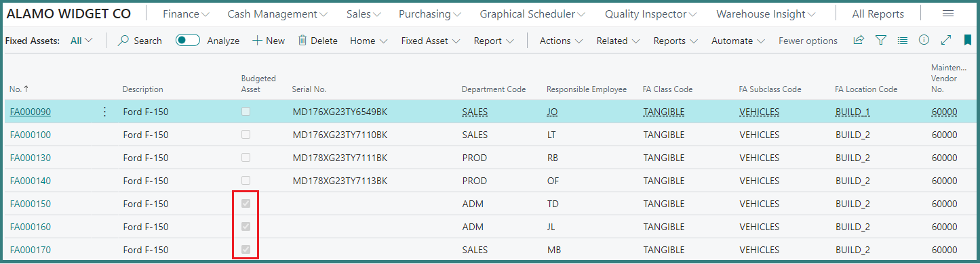Viewport: 980px width, 264px height.
Task: Expand page with the diagonal arrows icon
Action: point(945,41)
